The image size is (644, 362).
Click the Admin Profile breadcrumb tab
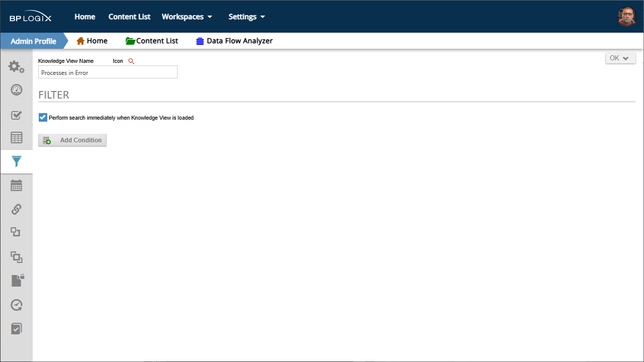tap(33, 41)
